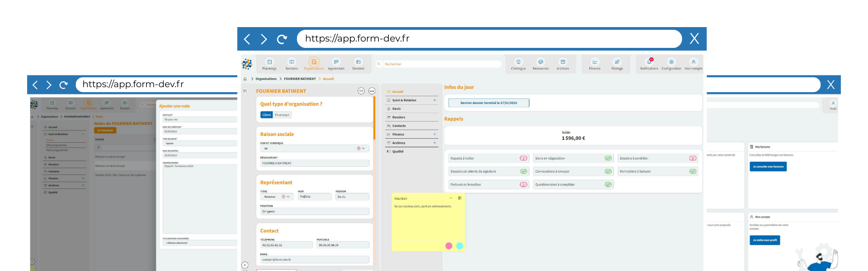Open the Plannings calendar icon

(x=269, y=62)
